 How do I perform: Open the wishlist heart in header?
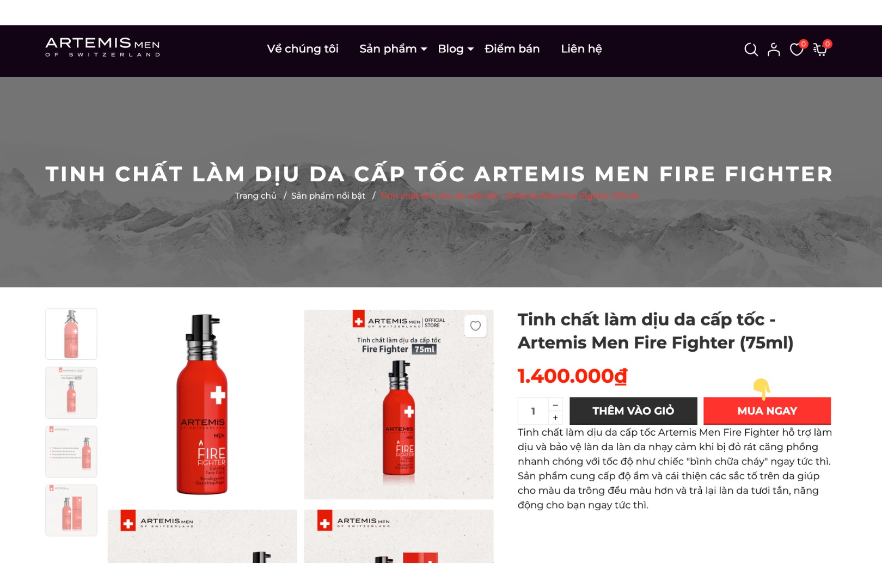tap(797, 50)
